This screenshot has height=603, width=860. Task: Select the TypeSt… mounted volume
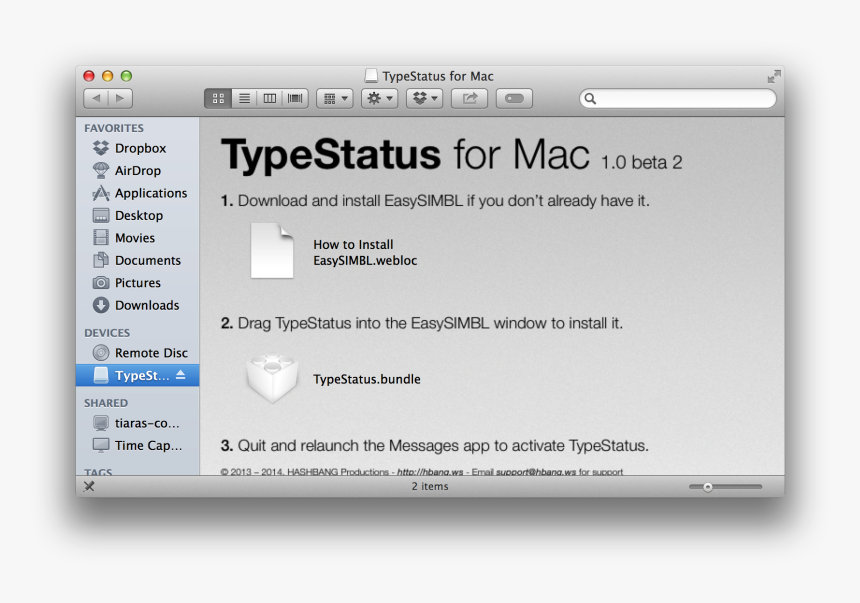pyautogui.click(x=138, y=375)
